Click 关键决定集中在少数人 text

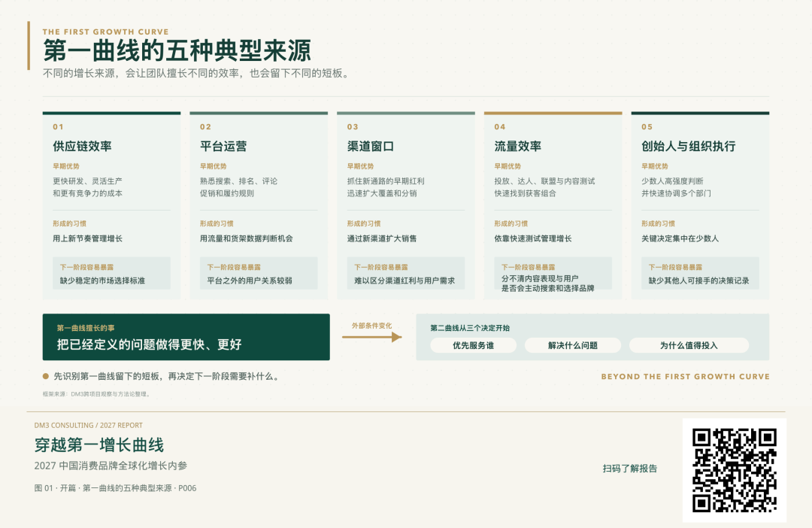(x=680, y=238)
